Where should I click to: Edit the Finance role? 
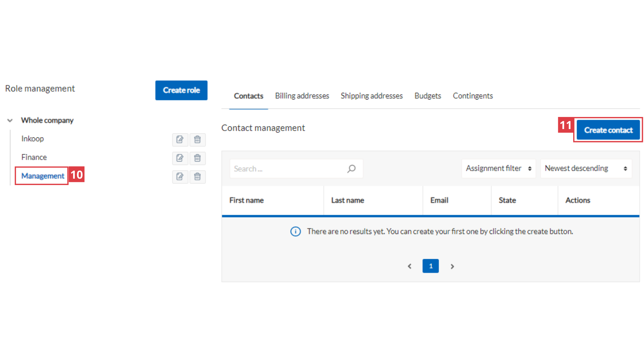[x=180, y=158]
